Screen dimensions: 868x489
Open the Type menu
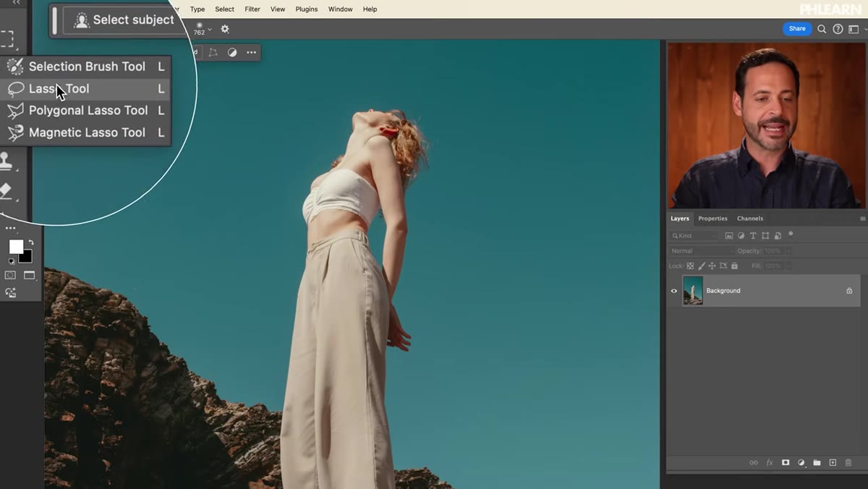coord(197,9)
